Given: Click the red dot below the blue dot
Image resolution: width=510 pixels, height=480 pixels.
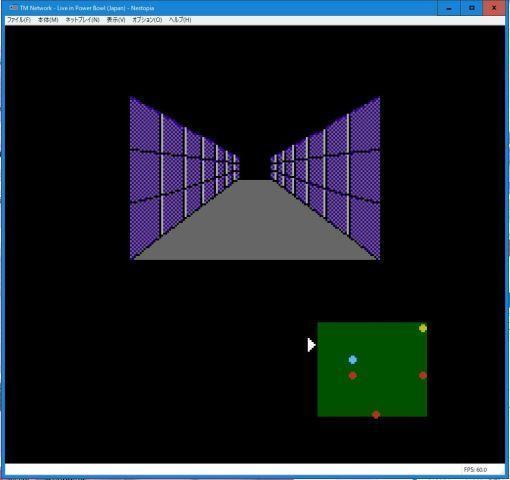Looking at the screenshot, I should click(352, 376).
